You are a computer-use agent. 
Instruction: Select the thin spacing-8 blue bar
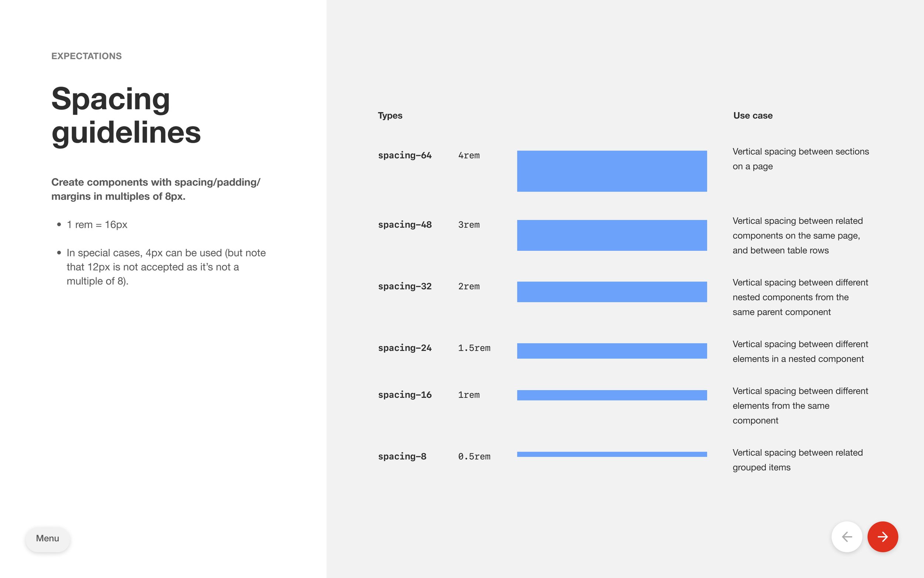click(611, 454)
